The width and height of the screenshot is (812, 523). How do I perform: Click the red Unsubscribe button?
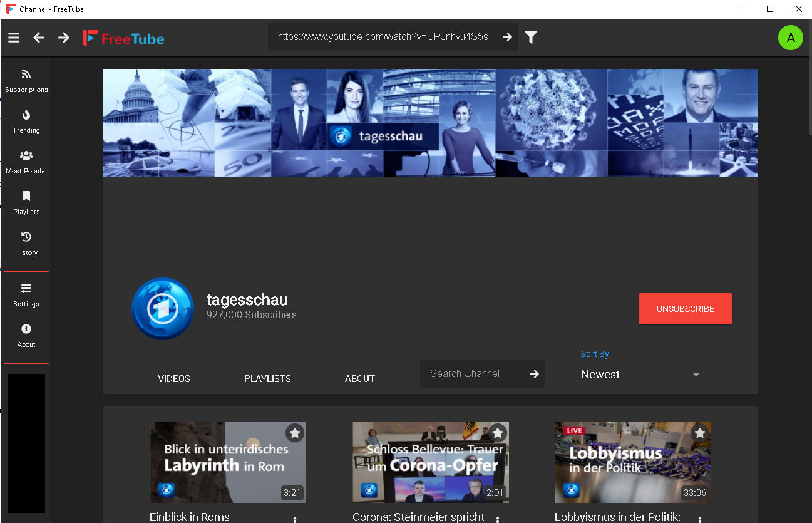[685, 309]
